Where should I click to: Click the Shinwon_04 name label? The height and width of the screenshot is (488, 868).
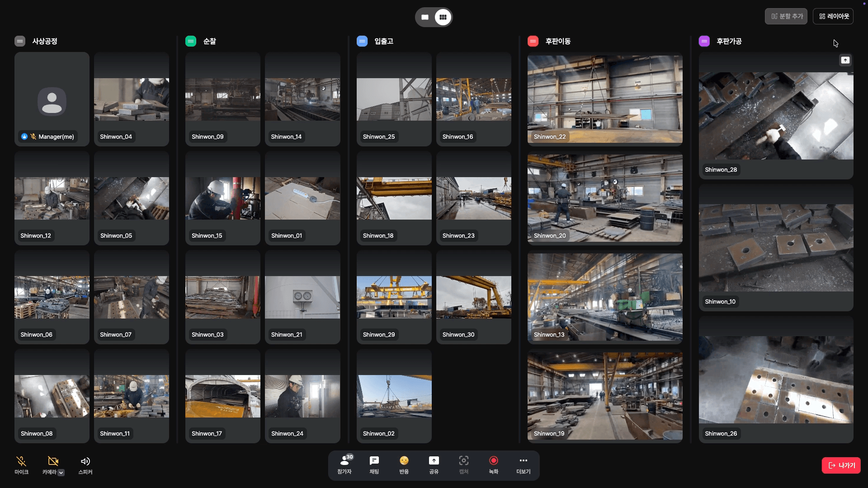click(116, 137)
